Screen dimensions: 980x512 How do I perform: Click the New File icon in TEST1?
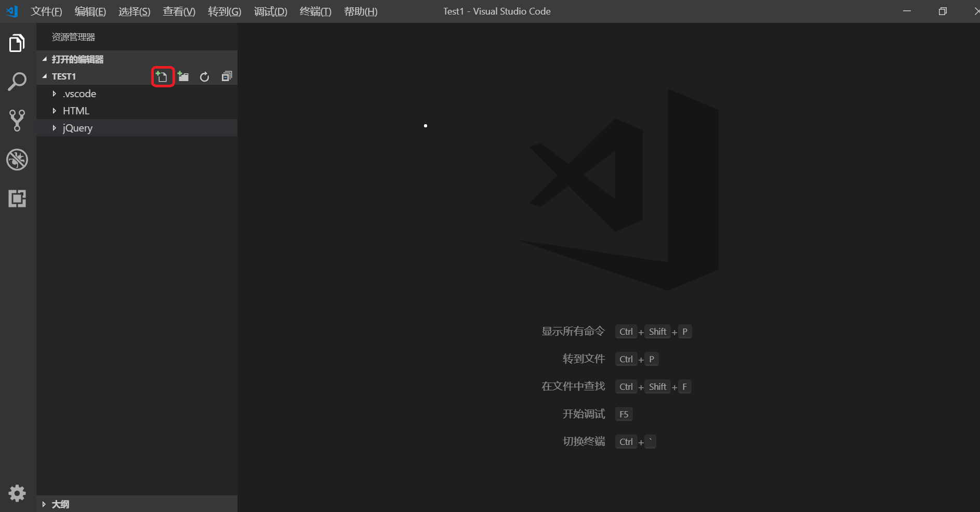click(162, 77)
